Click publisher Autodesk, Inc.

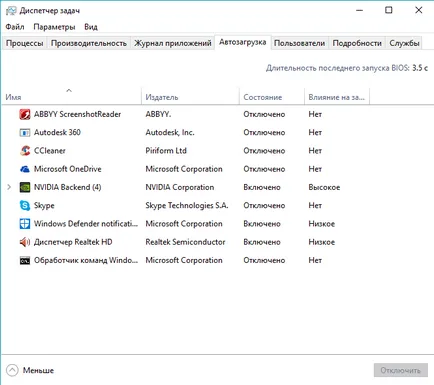click(x=170, y=133)
